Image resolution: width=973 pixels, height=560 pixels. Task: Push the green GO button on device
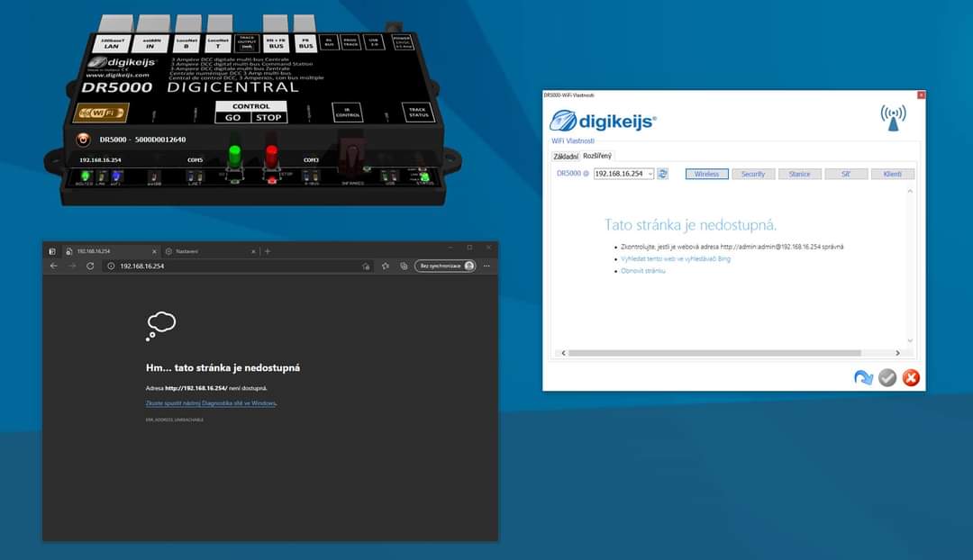pos(234,157)
